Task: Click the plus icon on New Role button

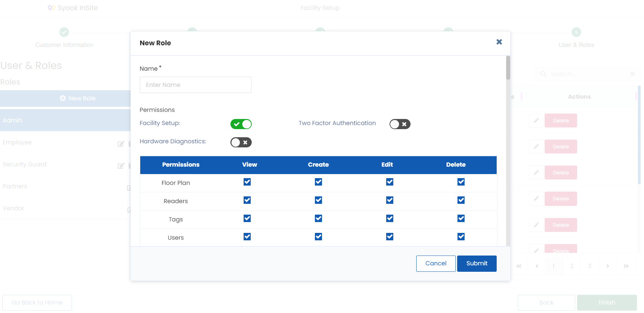Action: [63, 98]
